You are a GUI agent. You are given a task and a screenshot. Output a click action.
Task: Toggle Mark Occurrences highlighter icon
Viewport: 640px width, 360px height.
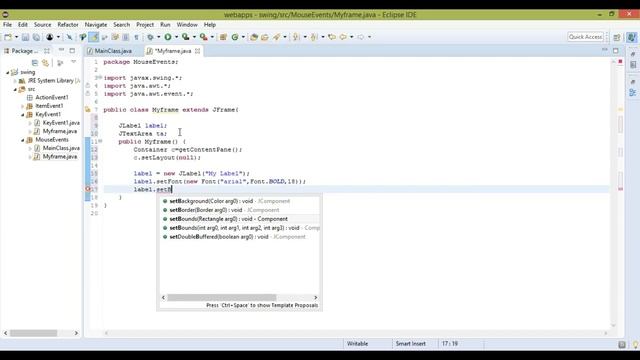coord(94,37)
